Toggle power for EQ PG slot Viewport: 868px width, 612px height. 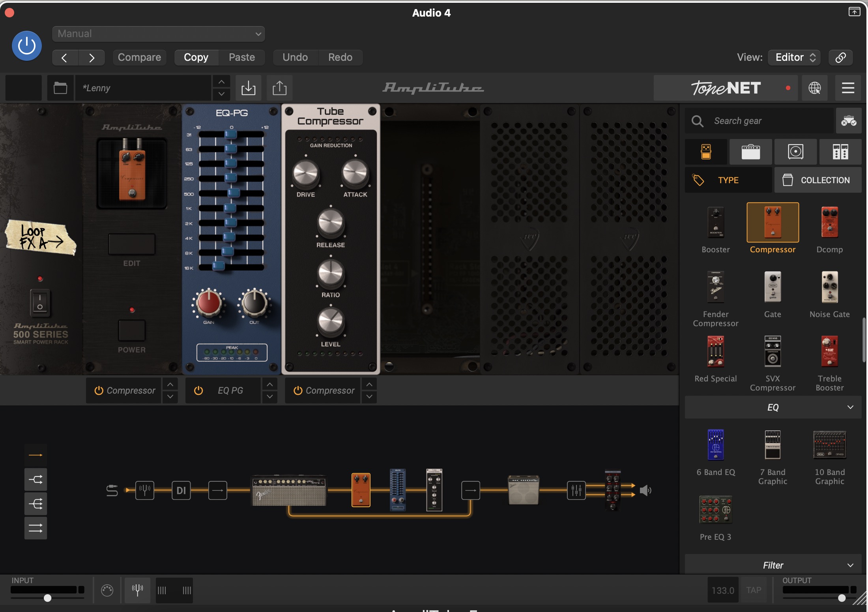pyautogui.click(x=198, y=390)
